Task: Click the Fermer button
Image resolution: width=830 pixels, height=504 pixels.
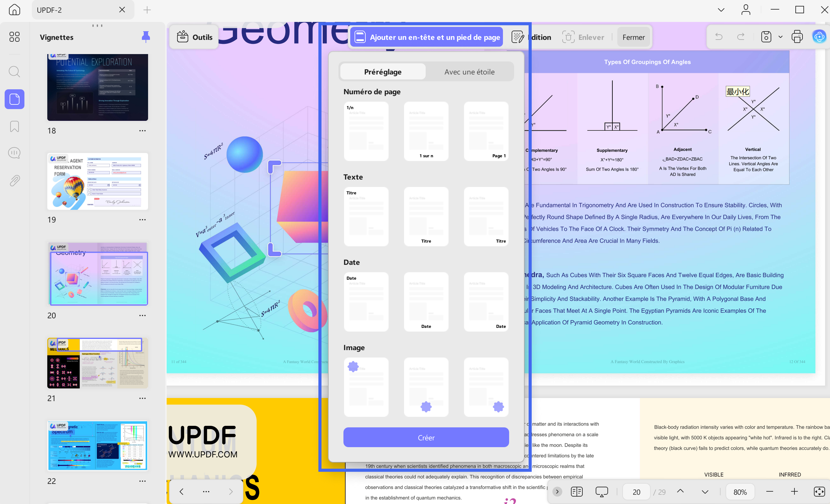Action: point(633,37)
